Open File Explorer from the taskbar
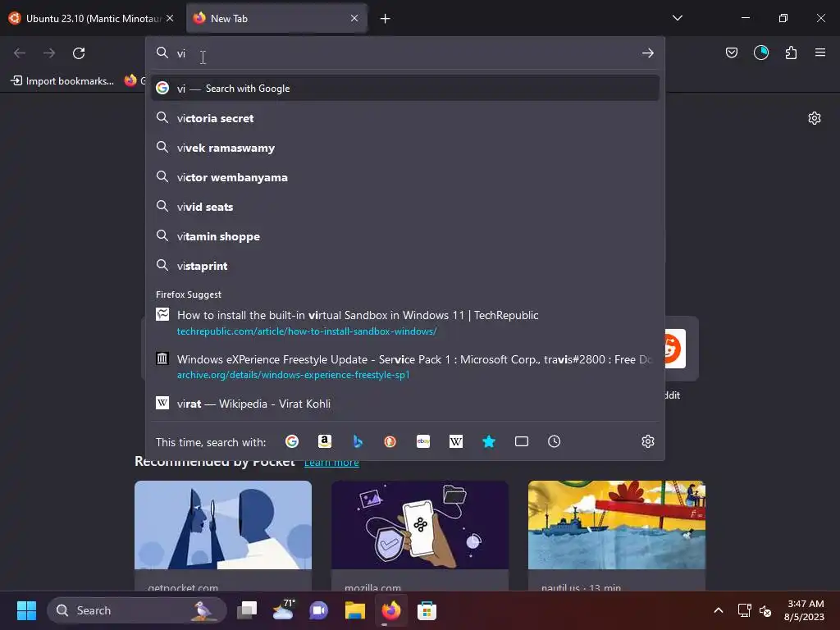Screen dimensions: 840x630 [354, 610]
